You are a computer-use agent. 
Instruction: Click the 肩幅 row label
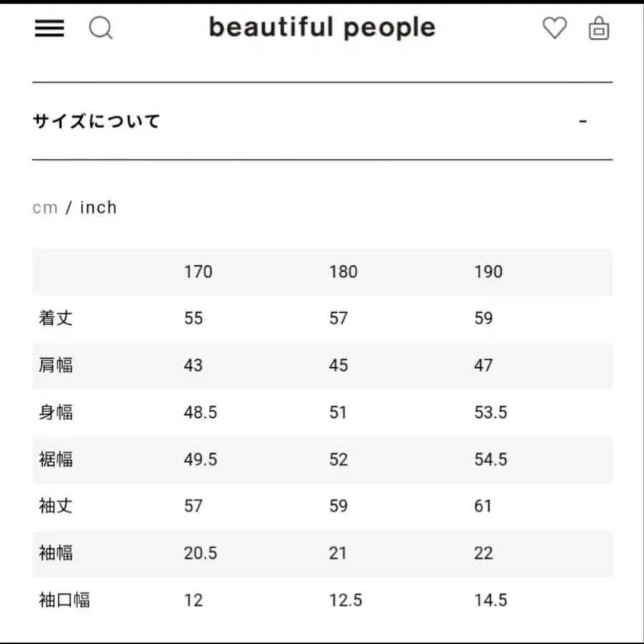pos(56,366)
